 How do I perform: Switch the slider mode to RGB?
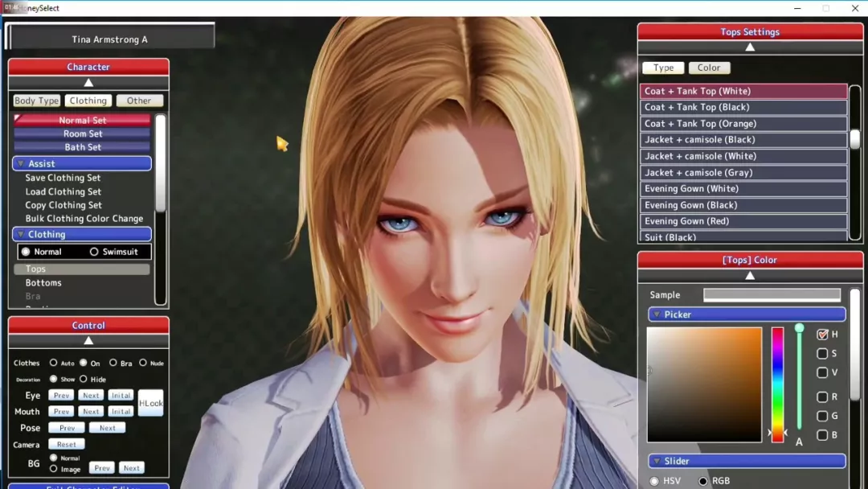703,481
